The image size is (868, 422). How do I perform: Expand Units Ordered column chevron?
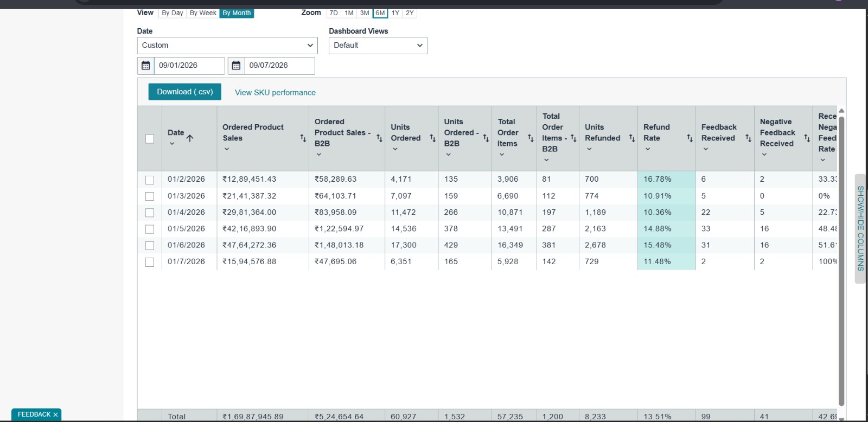point(395,149)
